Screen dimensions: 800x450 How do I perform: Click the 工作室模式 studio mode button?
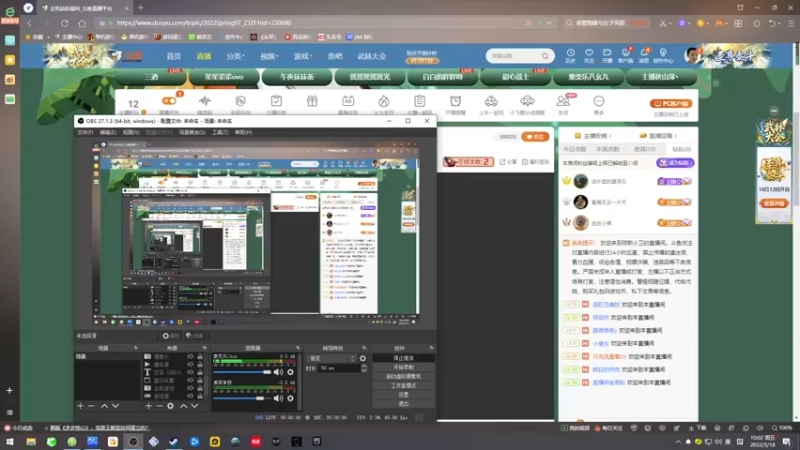[404, 385]
